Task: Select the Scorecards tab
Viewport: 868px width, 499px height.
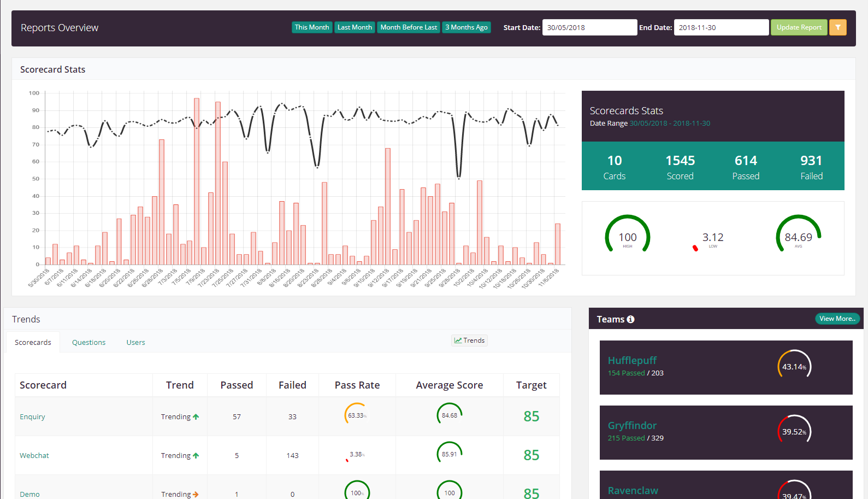Action: point(33,342)
